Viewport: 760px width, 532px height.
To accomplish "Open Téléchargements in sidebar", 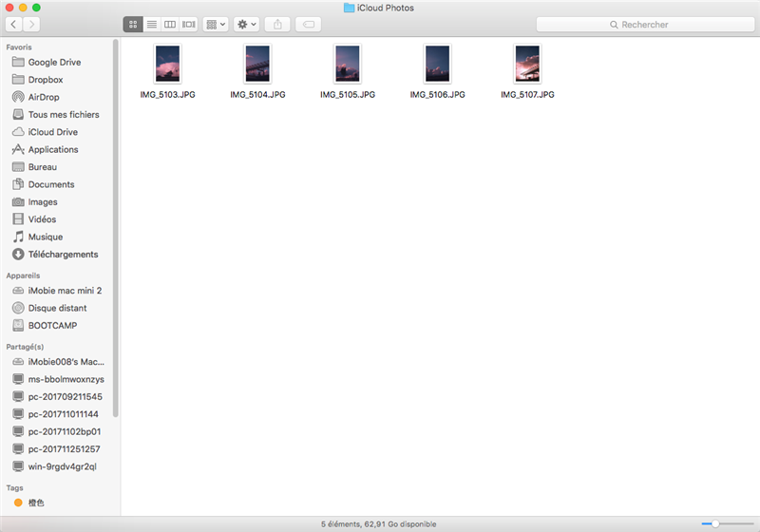I will (x=63, y=254).
